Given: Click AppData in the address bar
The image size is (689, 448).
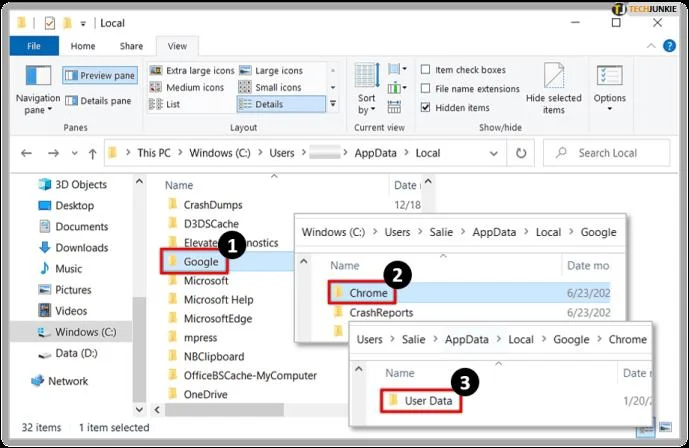Looking at the screenshot, I should [375, 153].
